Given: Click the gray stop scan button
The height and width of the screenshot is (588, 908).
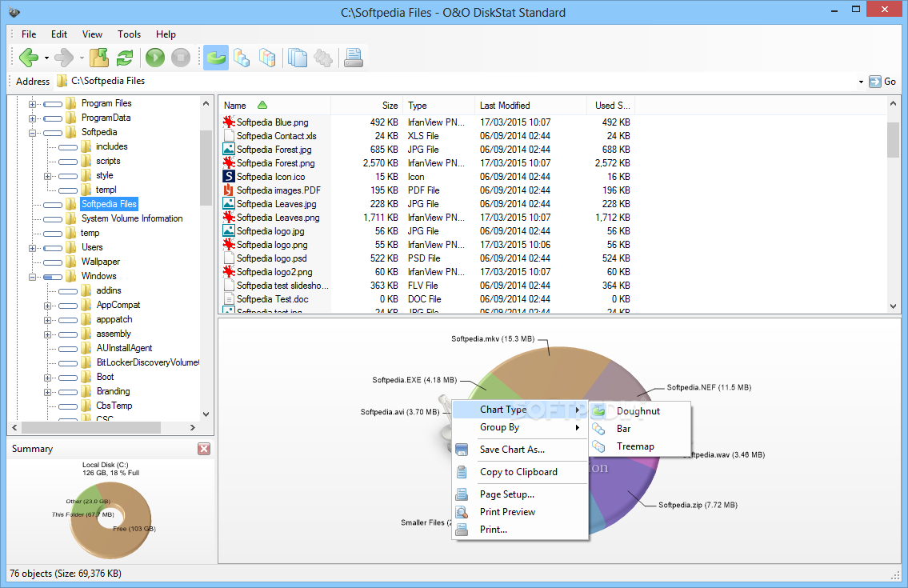Looking at the screenshot, I should tap(181, 58).
